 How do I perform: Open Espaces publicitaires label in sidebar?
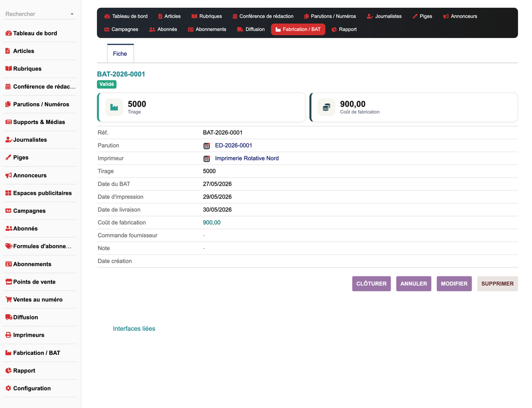[x=43, y=193]
